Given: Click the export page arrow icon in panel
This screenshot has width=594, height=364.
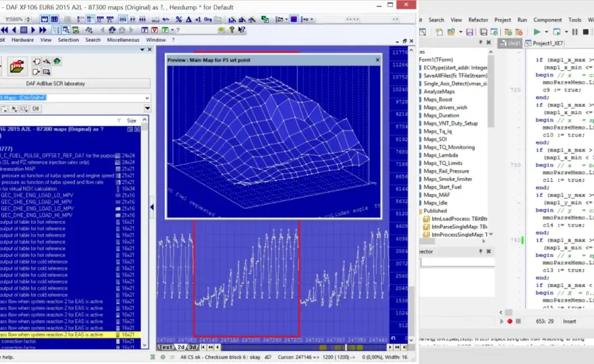Looking at the screenshot, I should point(36,72).
